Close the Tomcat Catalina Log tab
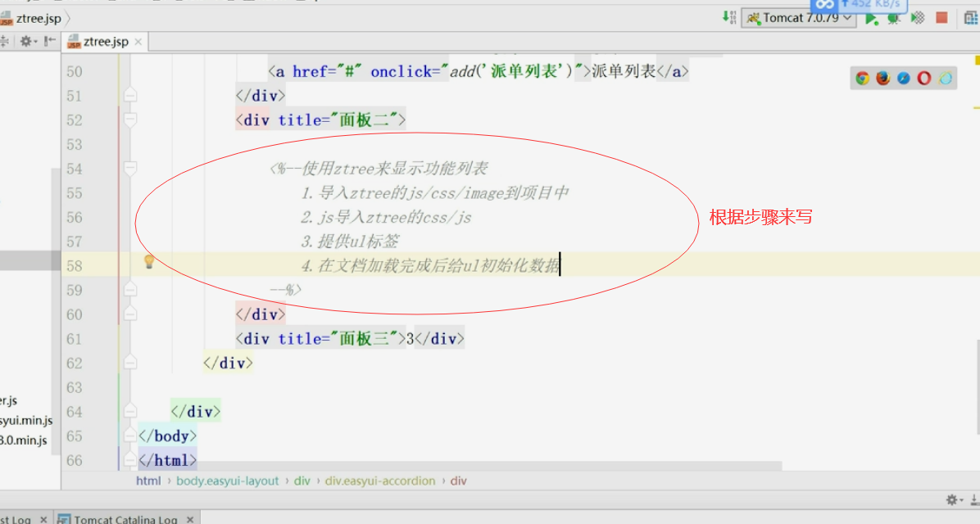Screen dimensions: 980x524 pyautogui.click(x=189, y=519)
